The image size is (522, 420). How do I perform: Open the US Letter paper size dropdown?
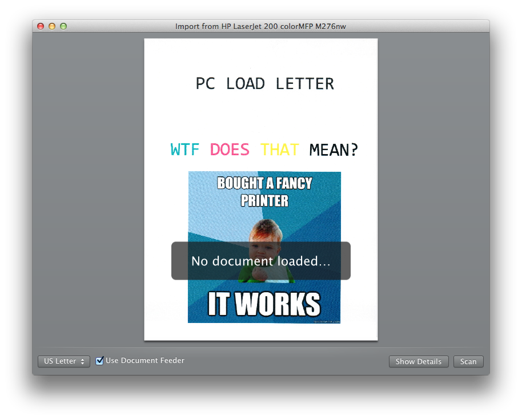click(64, 361)
